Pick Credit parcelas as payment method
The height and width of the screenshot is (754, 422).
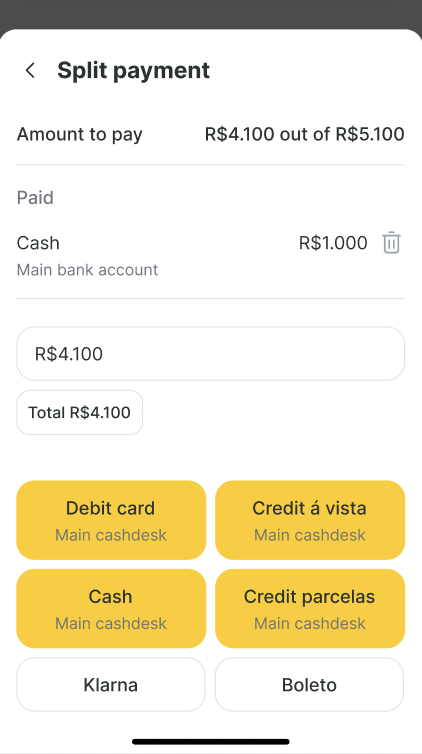pos(310,608)
